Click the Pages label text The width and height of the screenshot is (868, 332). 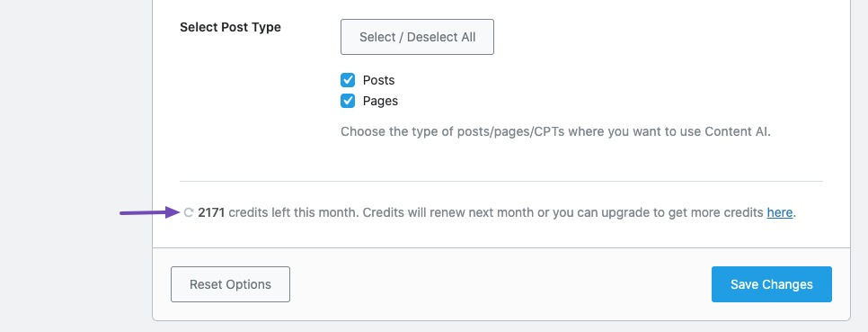click(380, 101)
